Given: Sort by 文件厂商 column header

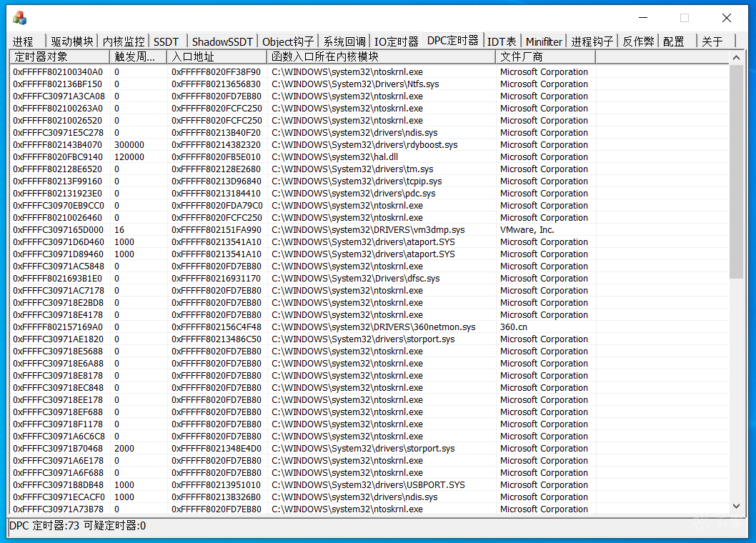Looking at the screenshot, I should [x=546, y=57].
